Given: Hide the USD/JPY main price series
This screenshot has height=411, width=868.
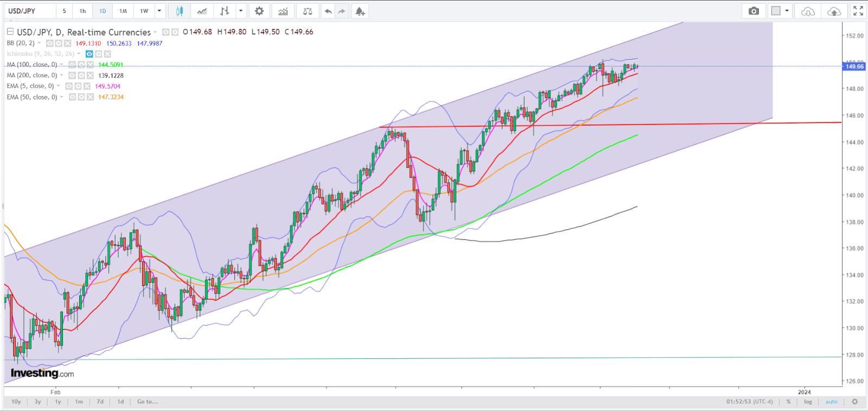Looking at the screenshot, I should point(166,32).
